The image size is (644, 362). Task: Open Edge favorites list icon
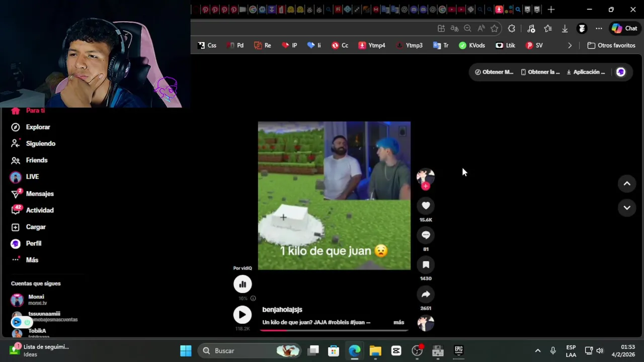point(548,29)
